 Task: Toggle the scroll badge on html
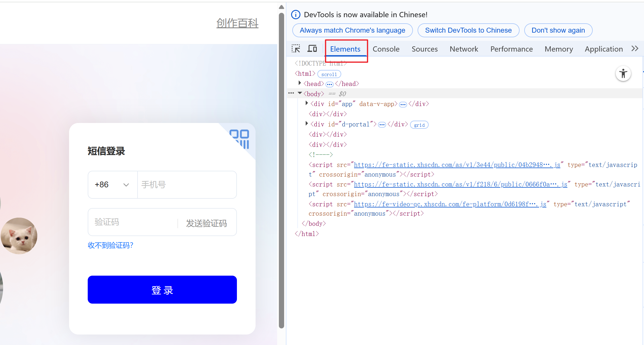[x=329, y=74]
